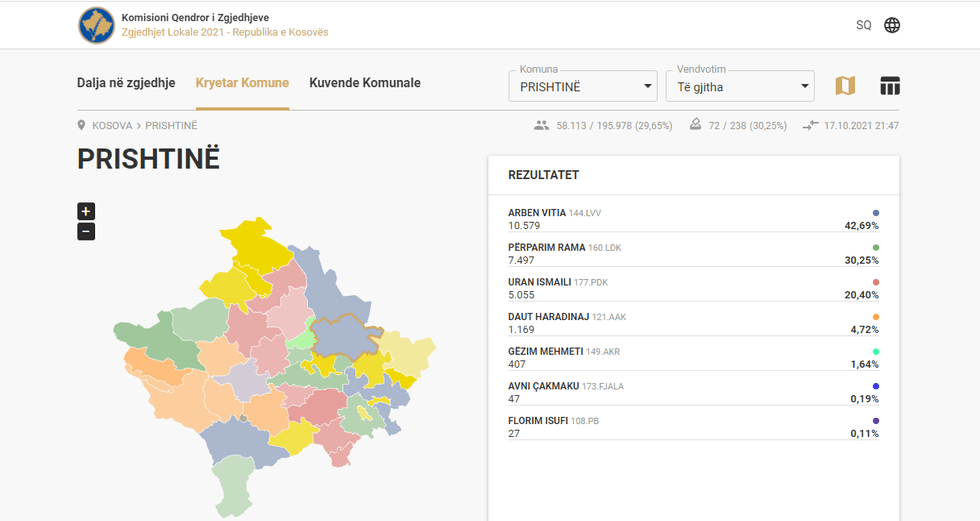
Task: Go to Dalja në zgjedhje tab
Action: pos(126,83)
